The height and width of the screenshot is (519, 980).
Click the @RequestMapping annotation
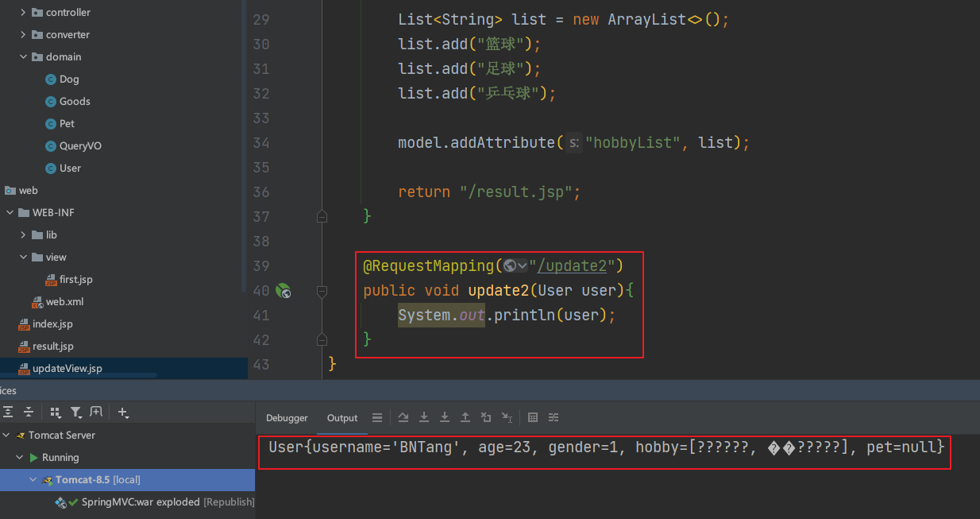click(429, 265)
